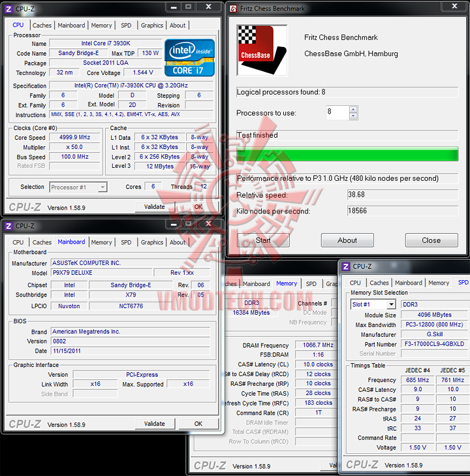This screenshot has height=476, width=470.
Task: Increase processors to use with up arrow
Action: pyautogui.click(x=353, y=109)
